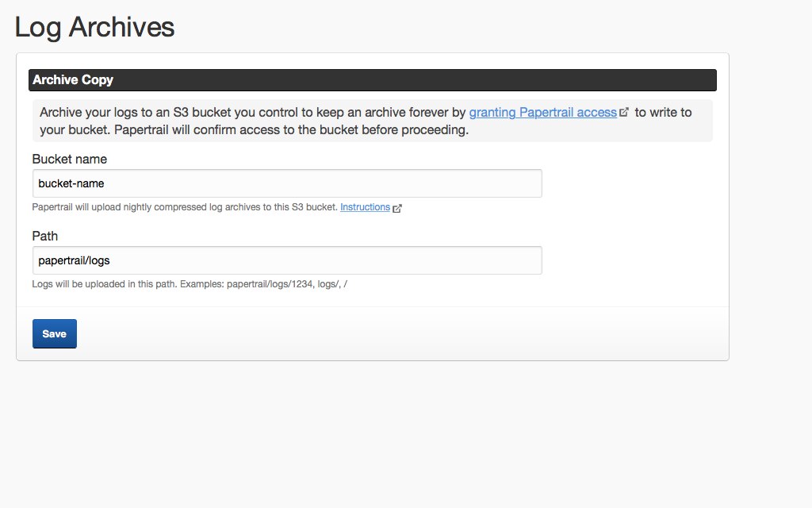The height and width of the screenshot is (508, 812).
Task: Click the Path label
Action: pos(44,236)
